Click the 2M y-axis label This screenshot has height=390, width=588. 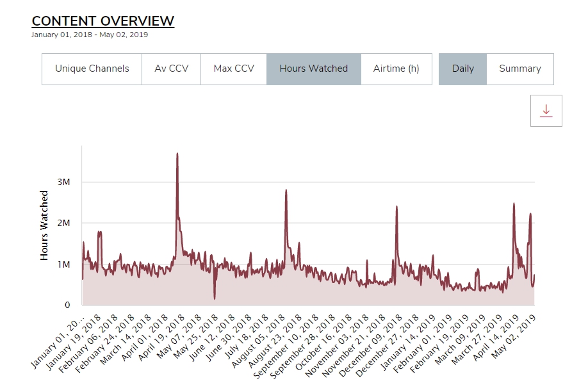[x=64, y=223]
